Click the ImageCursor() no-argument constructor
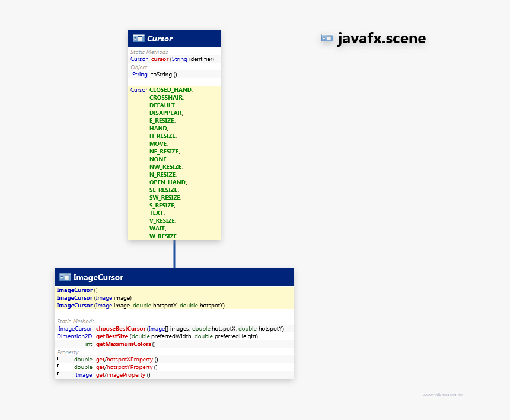Viewport: 510px width, 420px height. tap(174, 290)
